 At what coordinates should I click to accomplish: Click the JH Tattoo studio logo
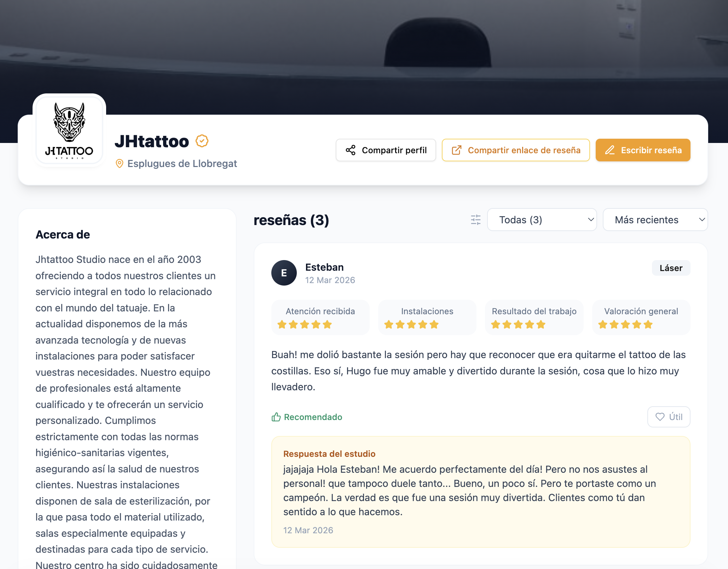(69, 131)
